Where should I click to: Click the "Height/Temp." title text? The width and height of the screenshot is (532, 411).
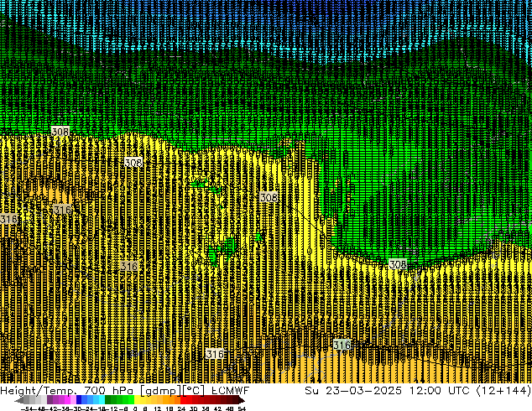pyautogui.click(x=37, y=391)
